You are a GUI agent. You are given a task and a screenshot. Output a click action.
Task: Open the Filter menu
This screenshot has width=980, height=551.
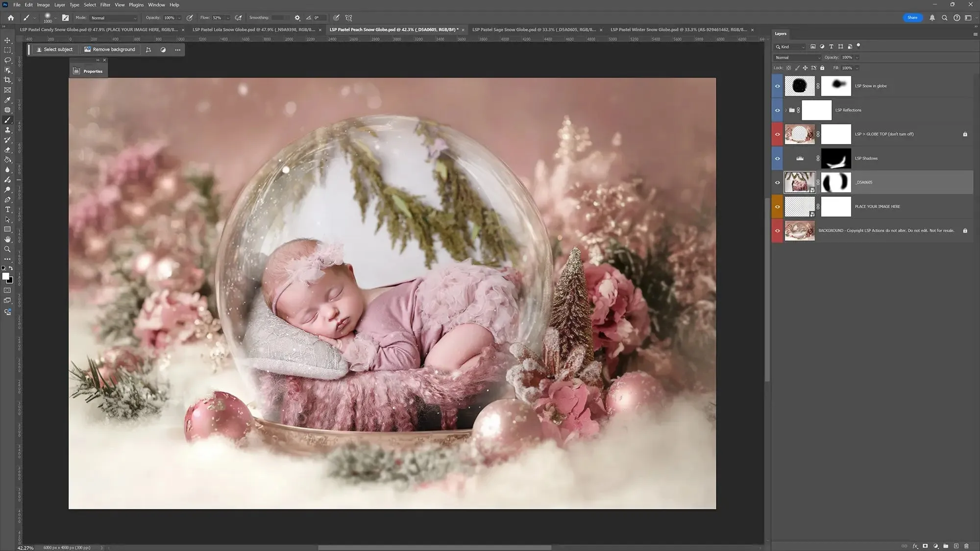(x=105, y=5)
